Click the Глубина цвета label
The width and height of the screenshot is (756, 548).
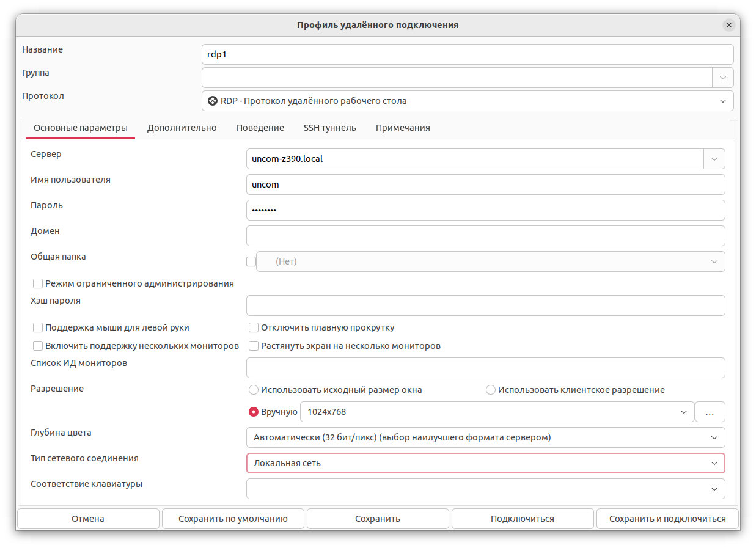point(61,433)
